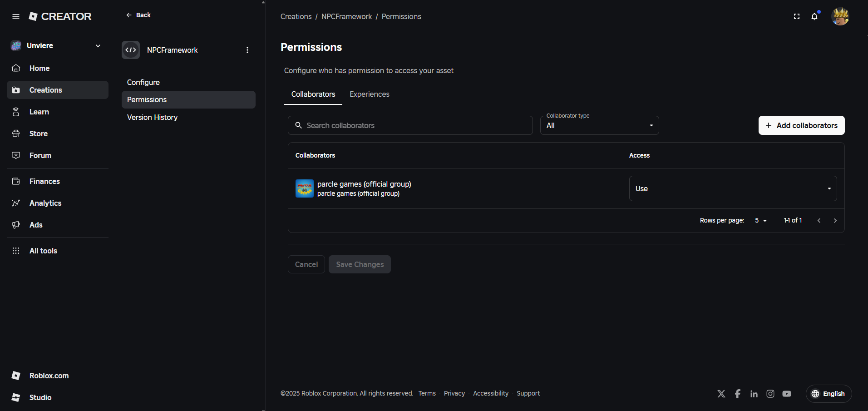Screen dimensions: 868x411
Task: Open the Privacy link
Action: tap(454, 393)
